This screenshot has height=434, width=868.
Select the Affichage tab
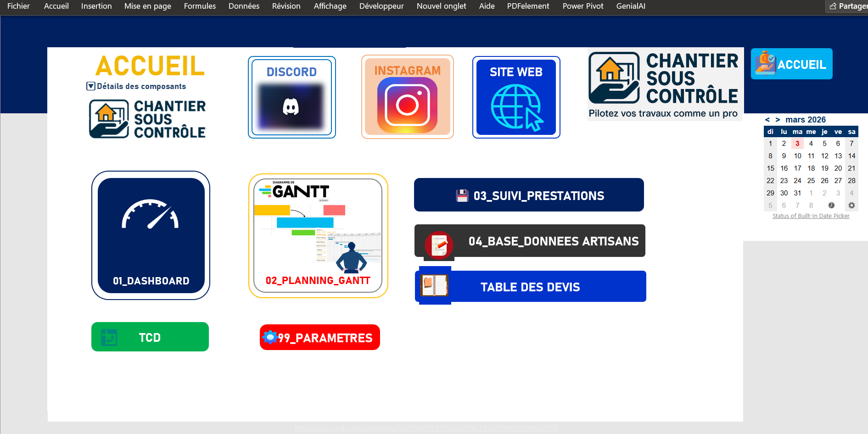(x=330, y=6)
